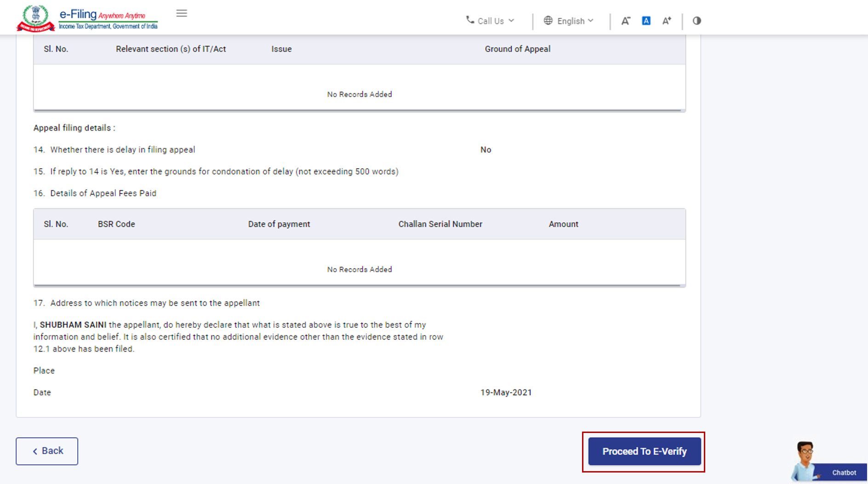Increase font size with the A+ icon
868x484 pixels.
click(667, 21)
